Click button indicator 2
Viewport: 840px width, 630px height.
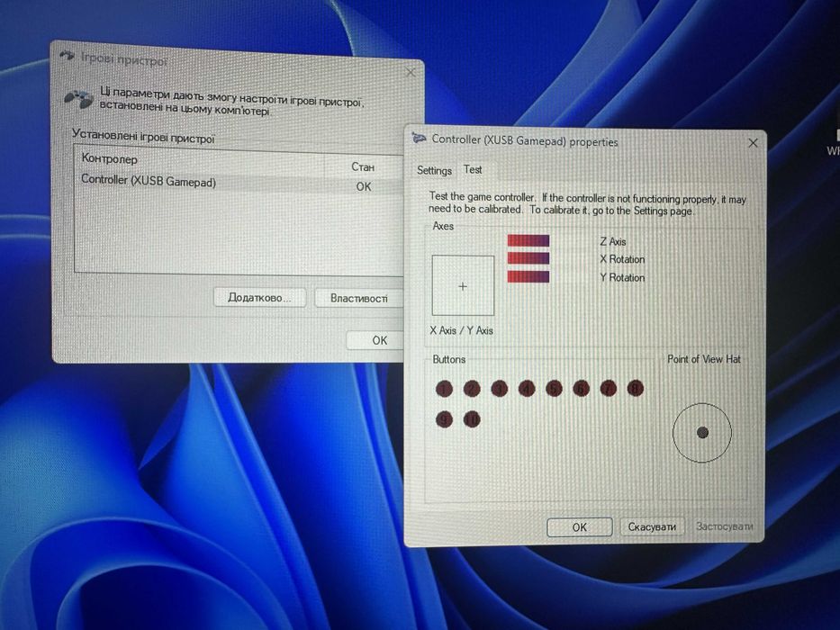point(472,389)
